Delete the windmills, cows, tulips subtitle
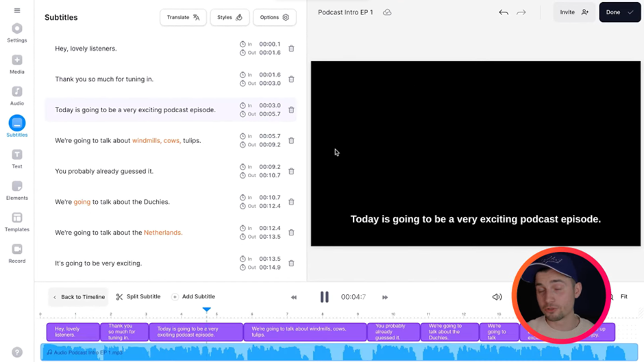 291,140
